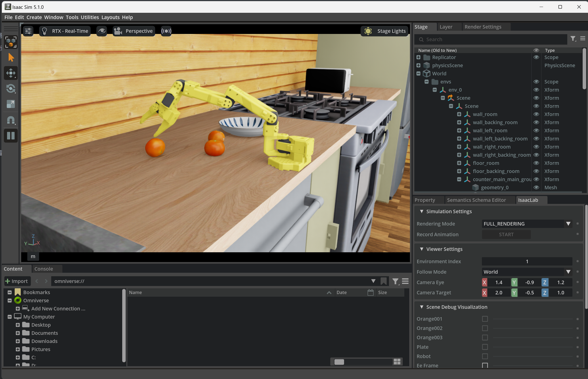Open the Tools menu
The image size is (588, 379).
pos(72,17)
